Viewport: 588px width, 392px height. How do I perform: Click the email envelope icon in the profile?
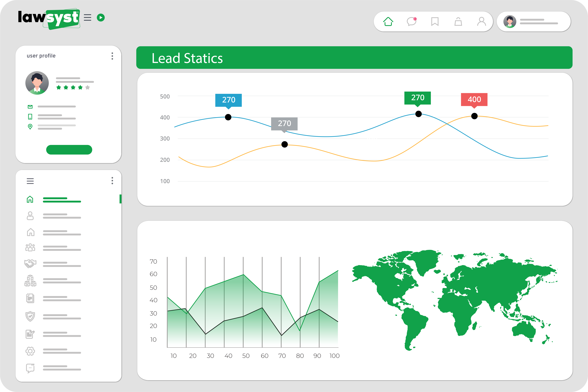pos(30,107)
